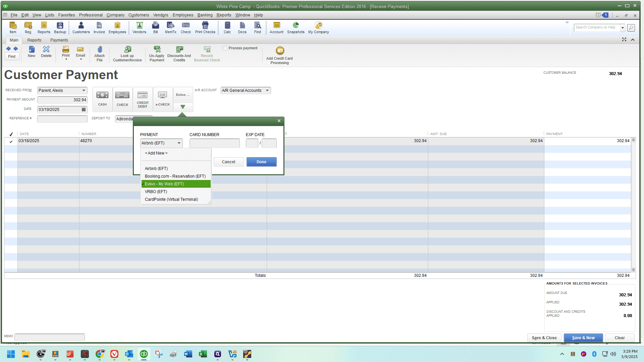Image resolution: width=644 pixels, height=362 pixels.
Task: Open Vendors center icon
Action: [x=139, y=27]
